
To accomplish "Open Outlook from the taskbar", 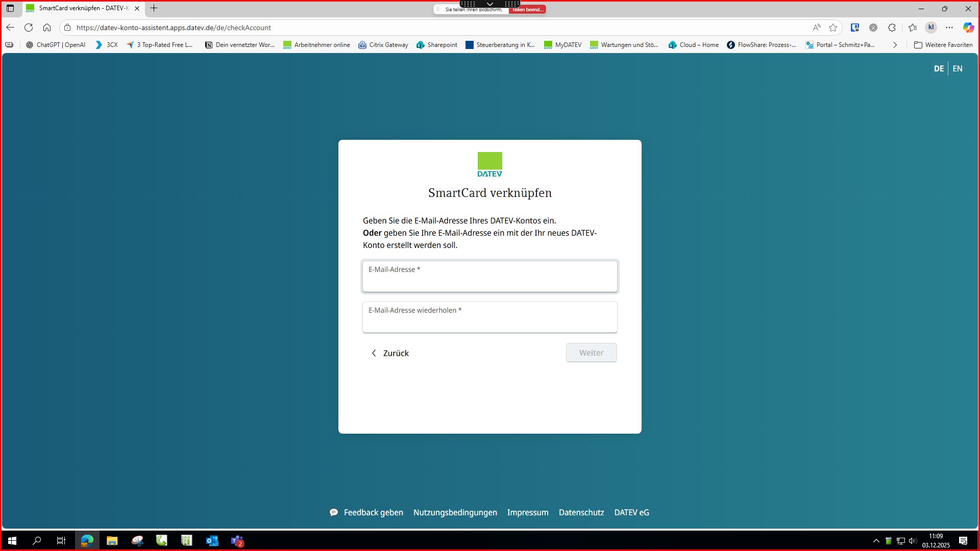I will click(x=212, y=541).
